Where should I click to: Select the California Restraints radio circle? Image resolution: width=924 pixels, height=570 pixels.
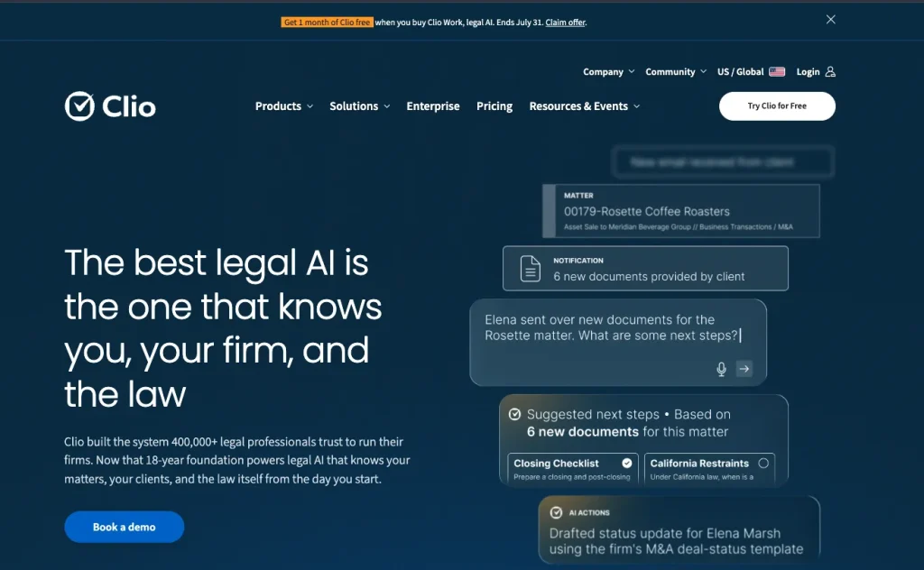(x=763, y=464)
